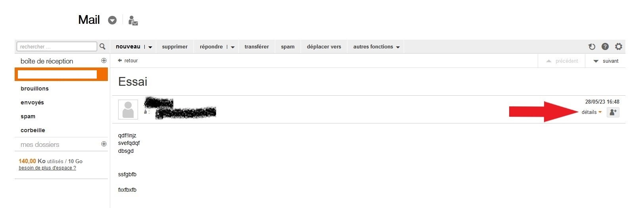
Task: Open the brouillons folder
Action: point(34,89)
